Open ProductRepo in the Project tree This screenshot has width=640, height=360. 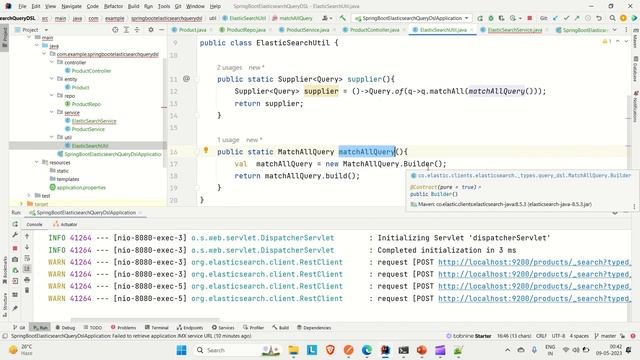tap(86, 104)
